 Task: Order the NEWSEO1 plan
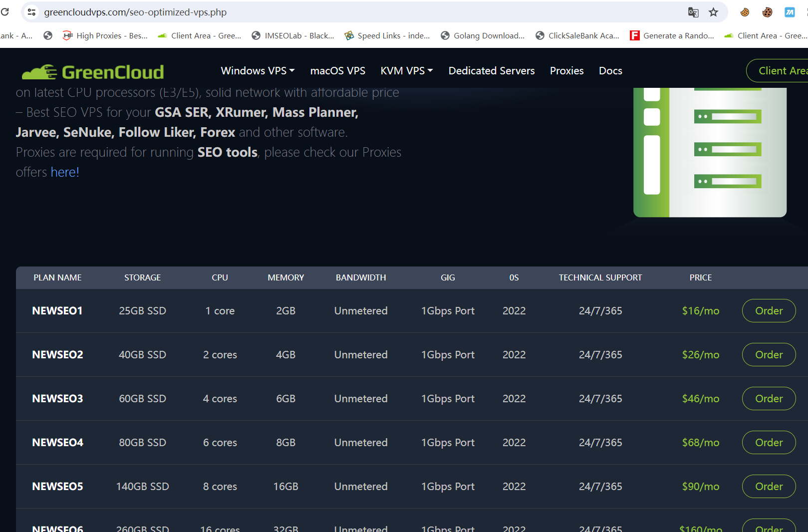pyautogui.click(x=768, y=310)
